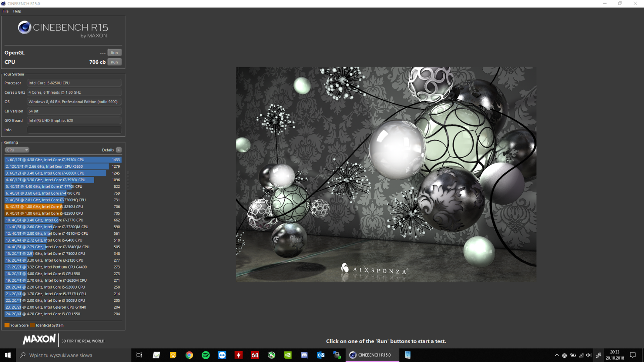
Task: Select ranking row 15 Core i7-7500U
Action: coord(63,253)
